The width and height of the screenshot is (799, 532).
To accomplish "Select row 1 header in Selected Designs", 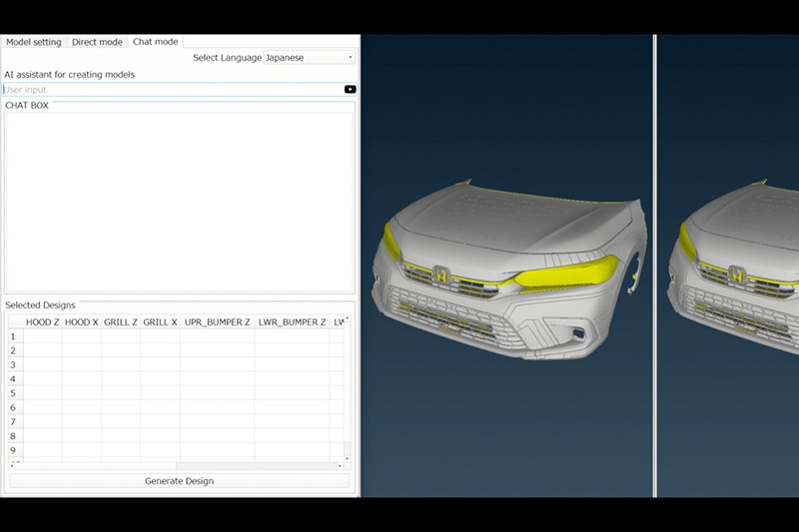I will tap(14, 336).
